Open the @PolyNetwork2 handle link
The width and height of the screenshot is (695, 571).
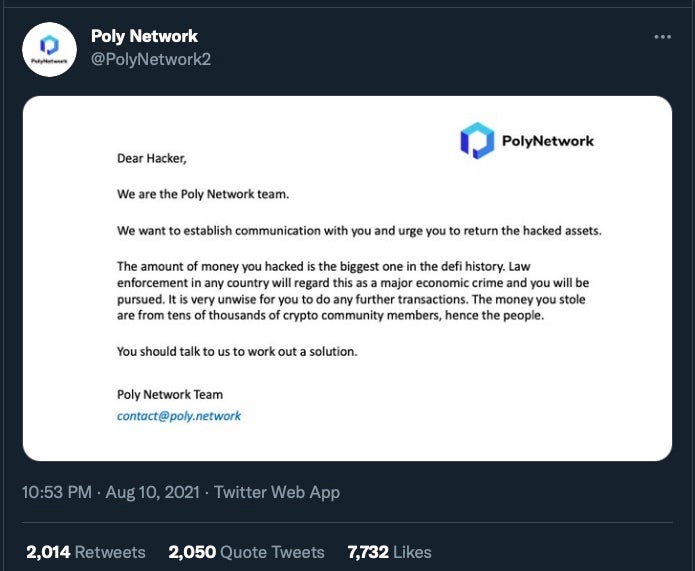150,59
